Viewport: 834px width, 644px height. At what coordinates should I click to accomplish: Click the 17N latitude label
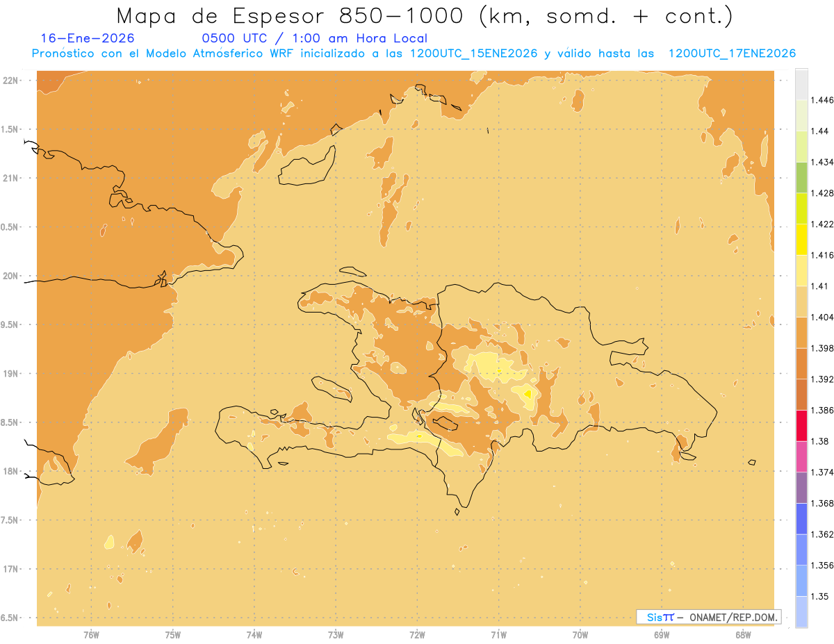[x=11, y=569]
